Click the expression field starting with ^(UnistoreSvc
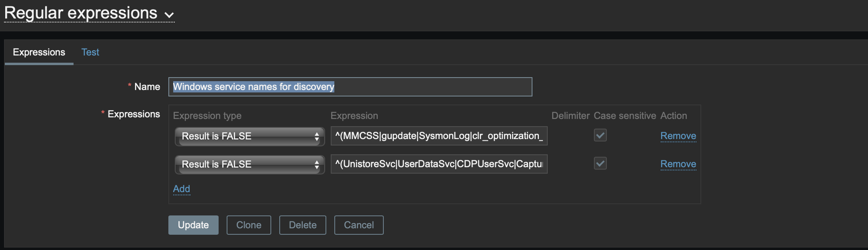Viewport: 868px width, 250px height. click(x=439, y=164)
